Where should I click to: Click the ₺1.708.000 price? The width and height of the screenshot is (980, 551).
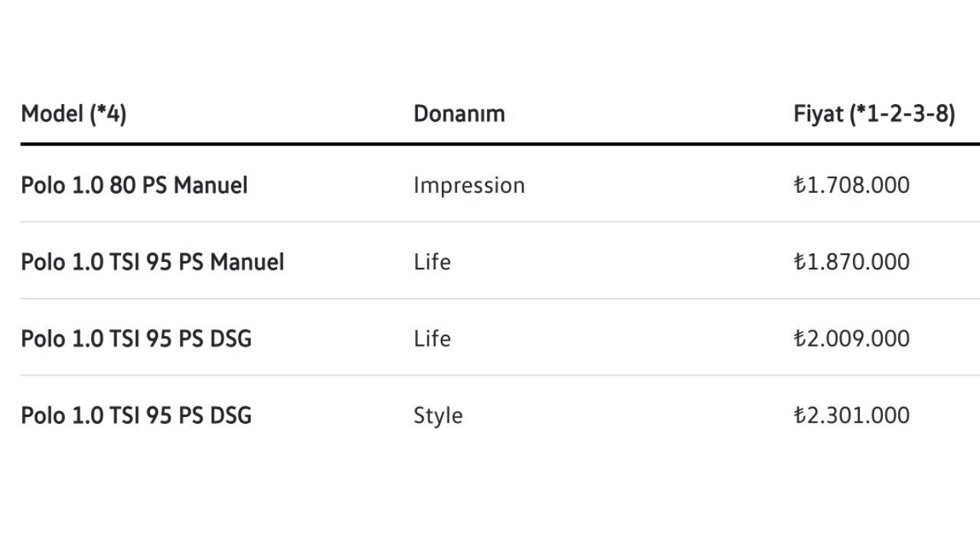(852, 185)
